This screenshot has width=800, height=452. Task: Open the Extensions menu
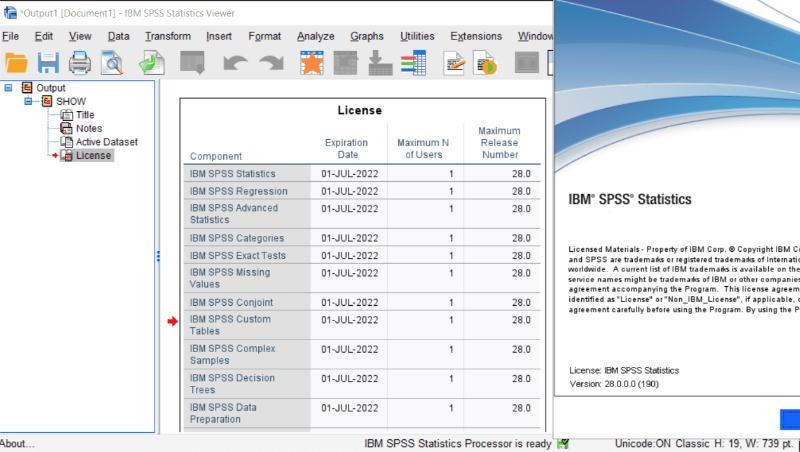click(476, 36)
